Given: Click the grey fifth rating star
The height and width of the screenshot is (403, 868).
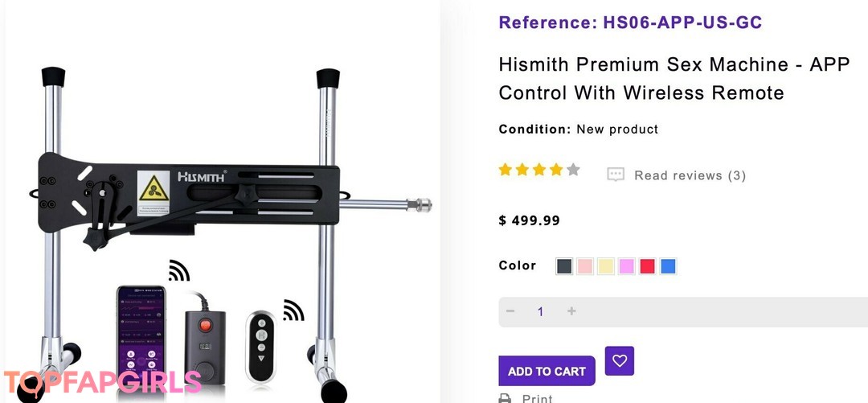Looking at the screenshot, I should coord(574,170).
